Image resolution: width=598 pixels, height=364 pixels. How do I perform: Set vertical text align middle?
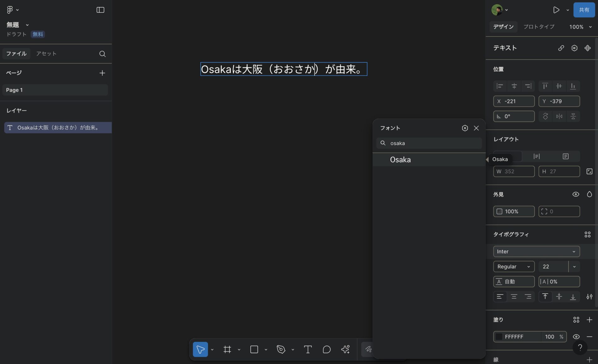point(559,297)
